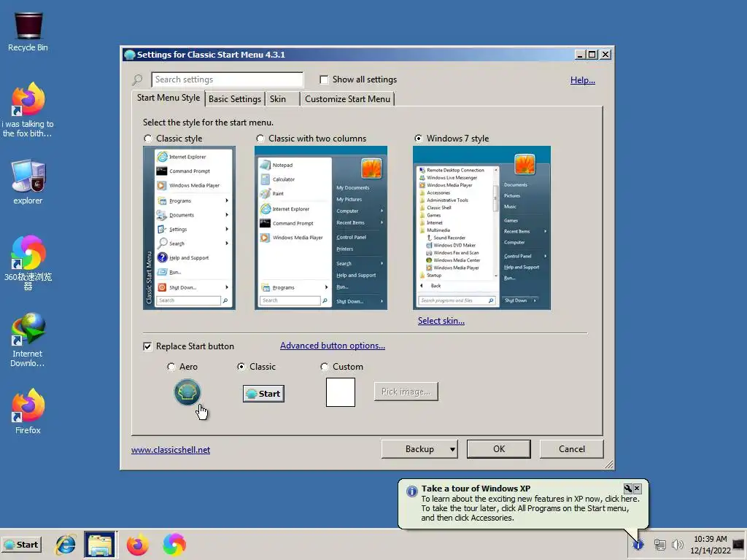
Task: Click the search magnifier icon in settings
Action: (138, 79)
